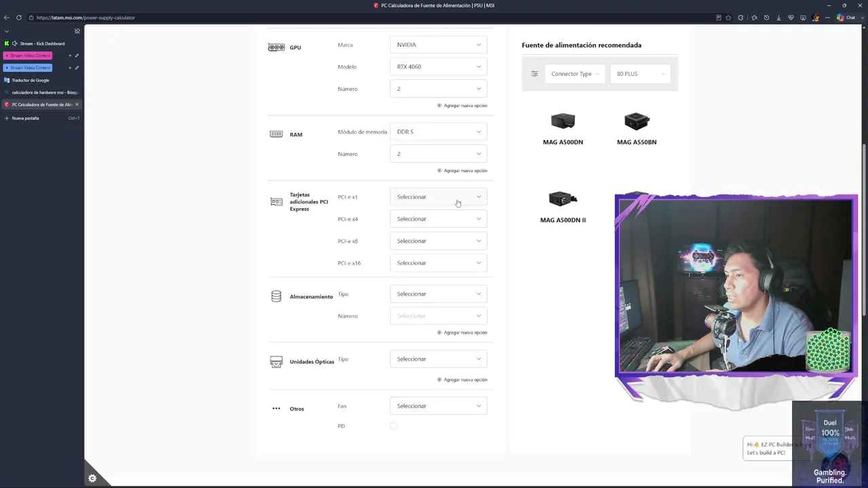Click the settings gear in bottom-left corner
Screen dimensions: 868x488
click(x=92, y=479)
